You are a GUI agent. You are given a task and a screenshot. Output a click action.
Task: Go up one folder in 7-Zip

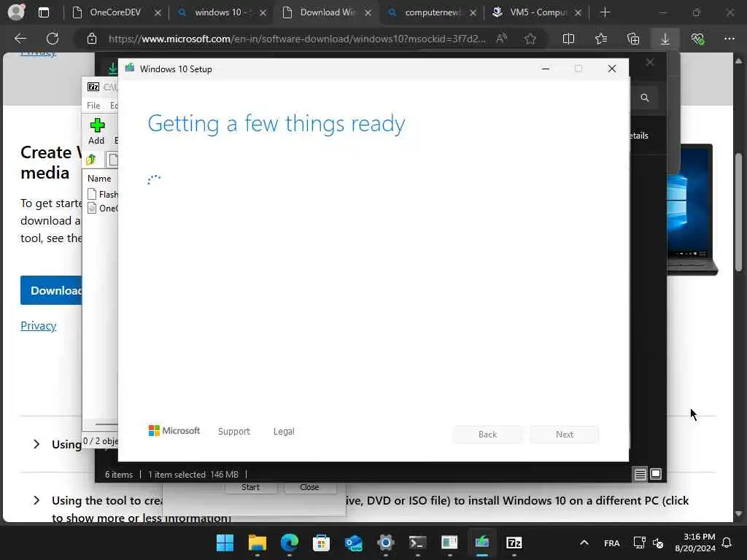pyautogui.click(x=91, y=160)
